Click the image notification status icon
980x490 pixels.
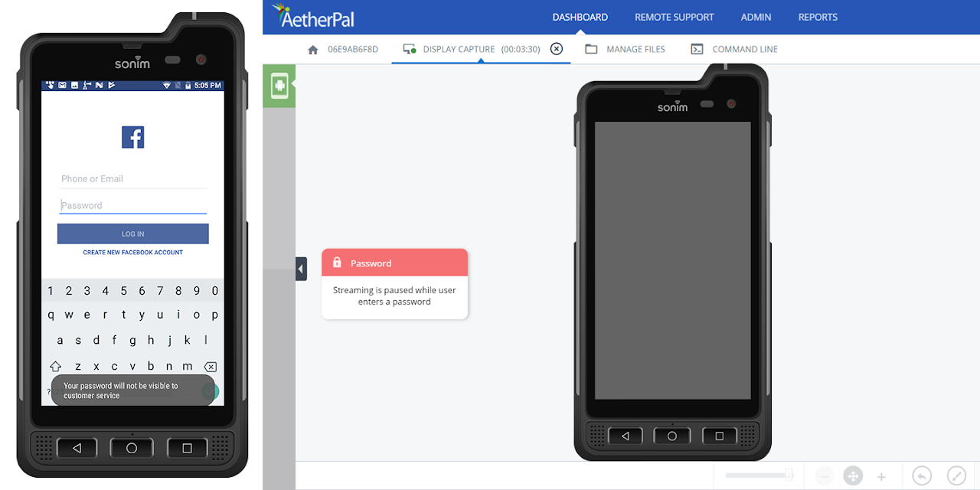75,85
